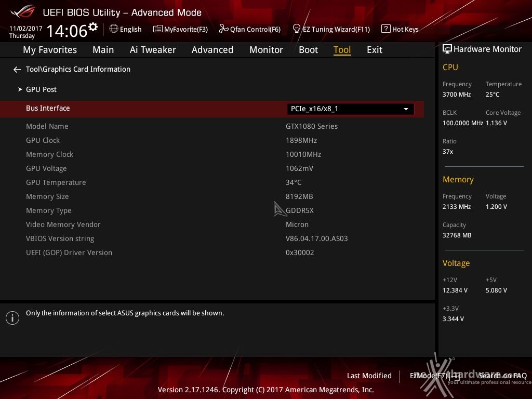Screen dimensions: 532x399
Task: Open MyFavorite(F3) panel
Action: coord(186,30)
